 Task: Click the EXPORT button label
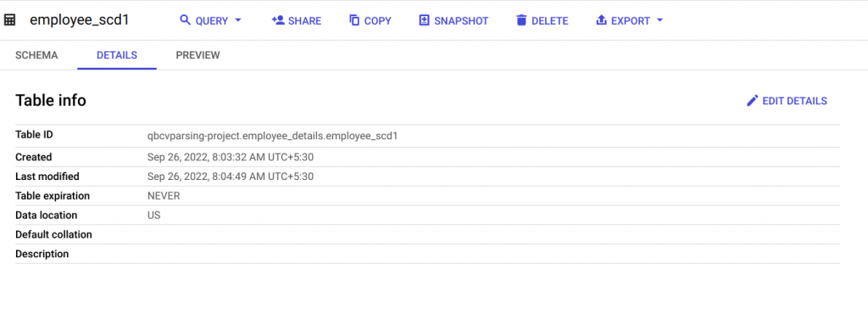tap(631, 21)
